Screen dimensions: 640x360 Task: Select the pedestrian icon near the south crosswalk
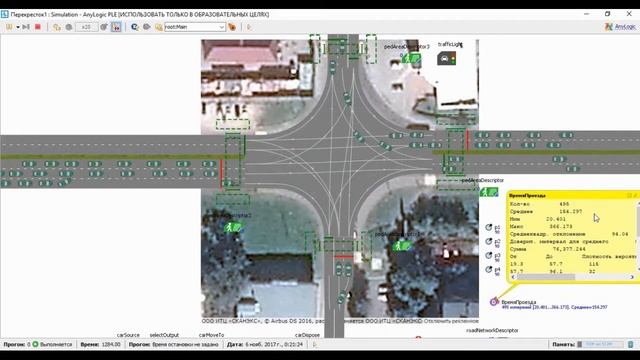click(402, 246)
